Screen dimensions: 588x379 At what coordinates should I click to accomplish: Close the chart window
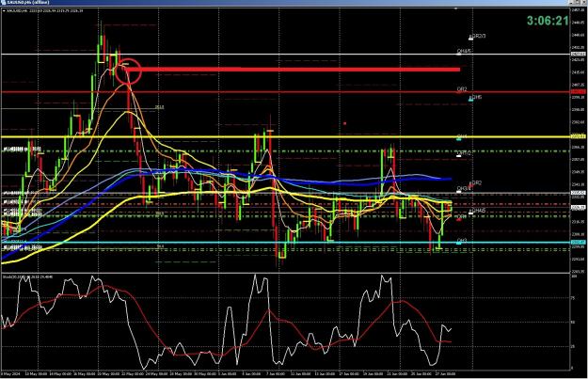pyautogui.click(x=583, y=2)
